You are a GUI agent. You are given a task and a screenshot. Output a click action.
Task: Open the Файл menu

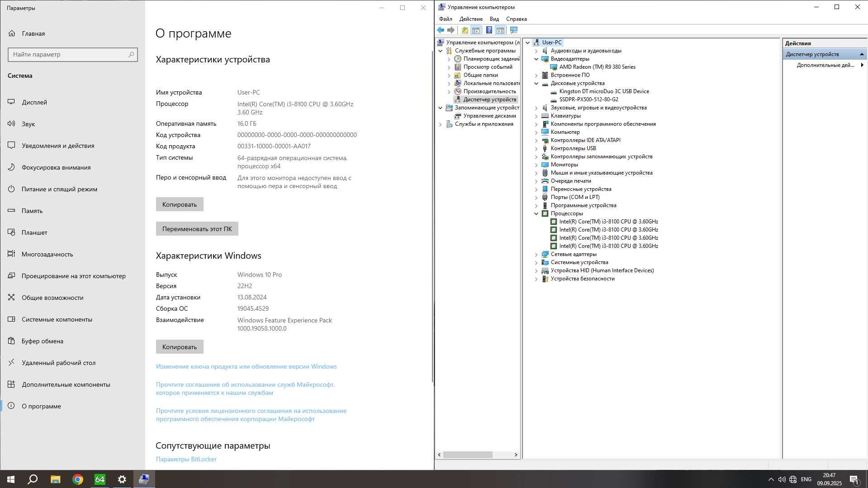pyautogui.click(x=446, y=19)
